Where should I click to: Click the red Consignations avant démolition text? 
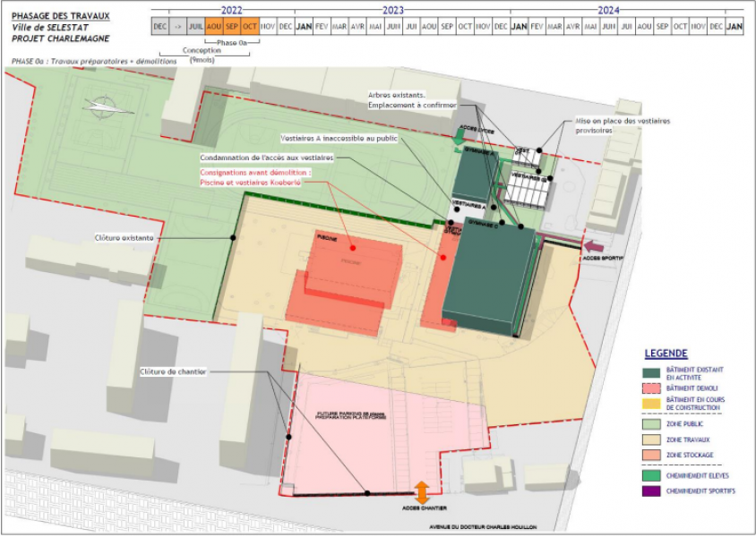pos(255,173)
